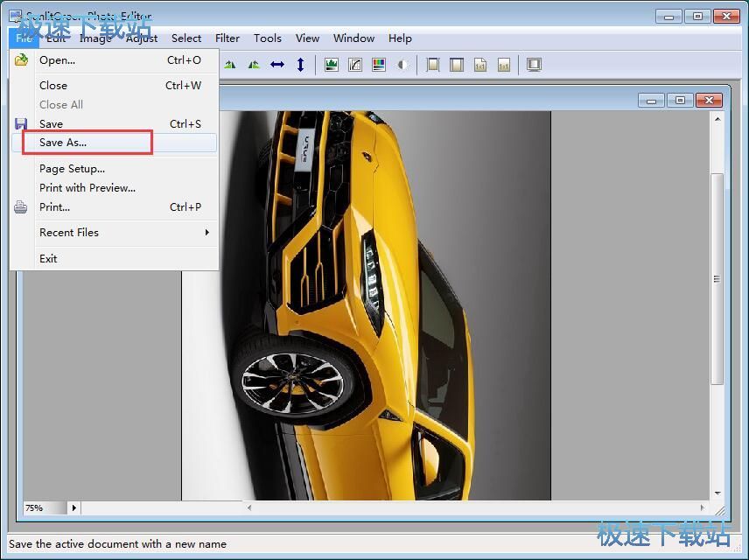The image size is (749, 560).
Task: Choose Open... from the File menu
Action: pos(114,60)
